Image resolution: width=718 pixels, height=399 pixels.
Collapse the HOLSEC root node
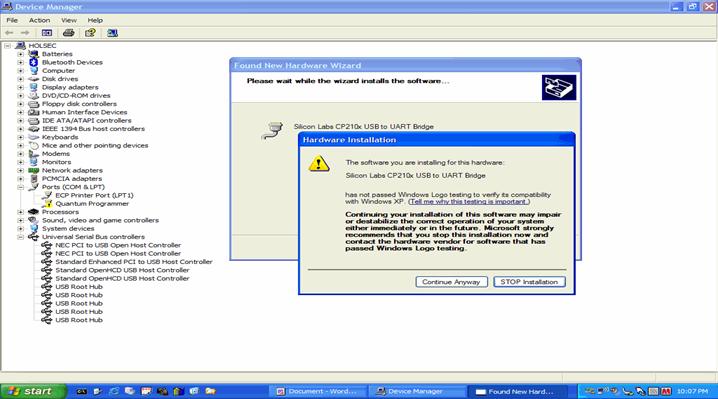tap(7, 45)
